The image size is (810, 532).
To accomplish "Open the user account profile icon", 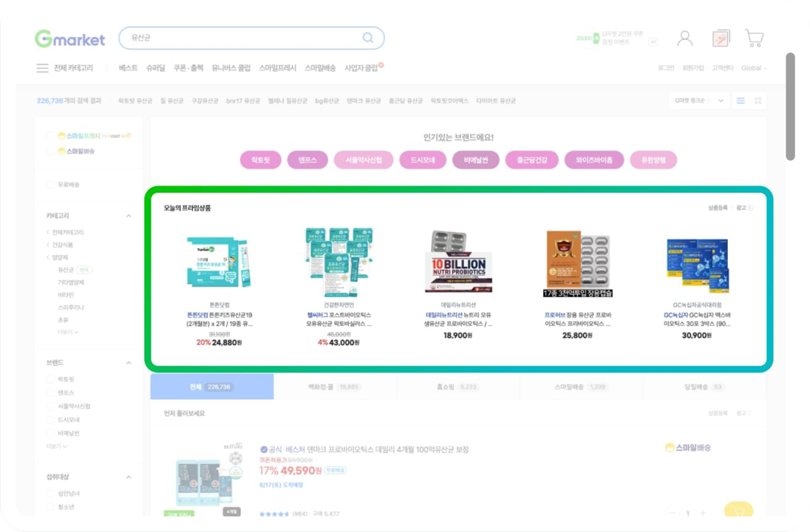I will [x=685, y=38].
